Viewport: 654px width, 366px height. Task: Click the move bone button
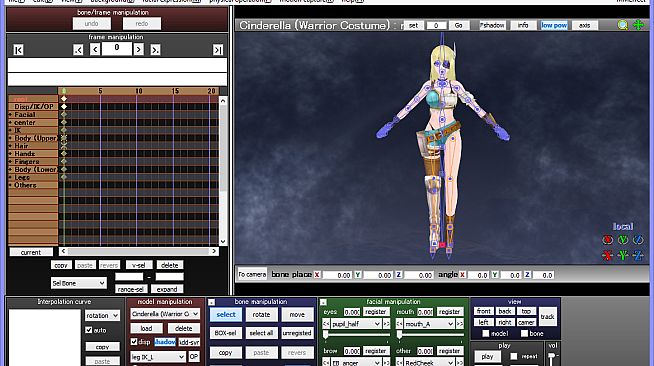[x=297, y=314]
